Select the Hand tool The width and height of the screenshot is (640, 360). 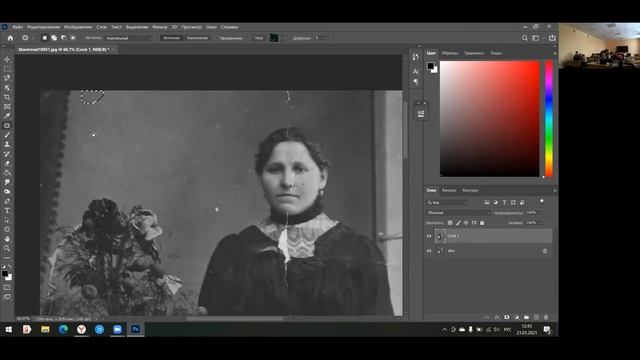[x=7, y=239]
